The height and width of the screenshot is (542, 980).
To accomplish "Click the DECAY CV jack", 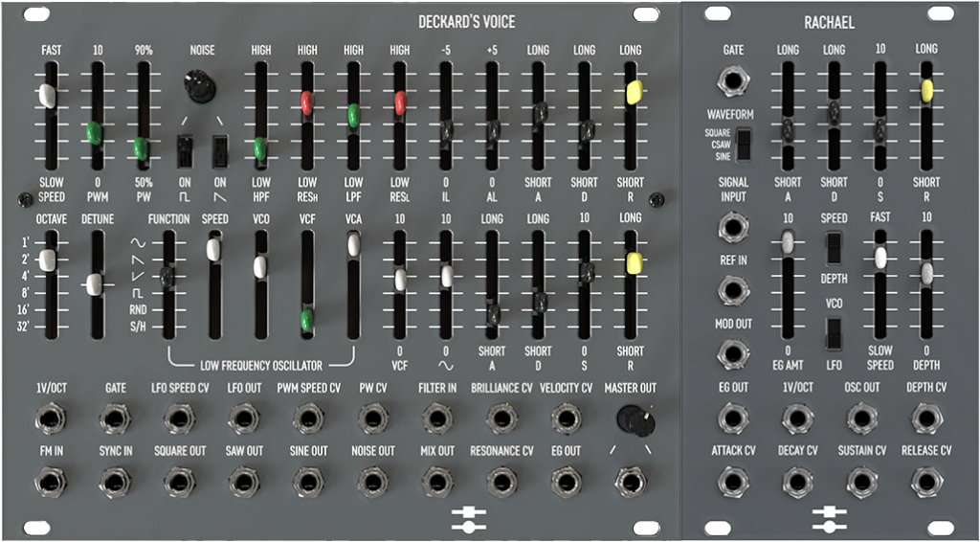I will (798, 482).
